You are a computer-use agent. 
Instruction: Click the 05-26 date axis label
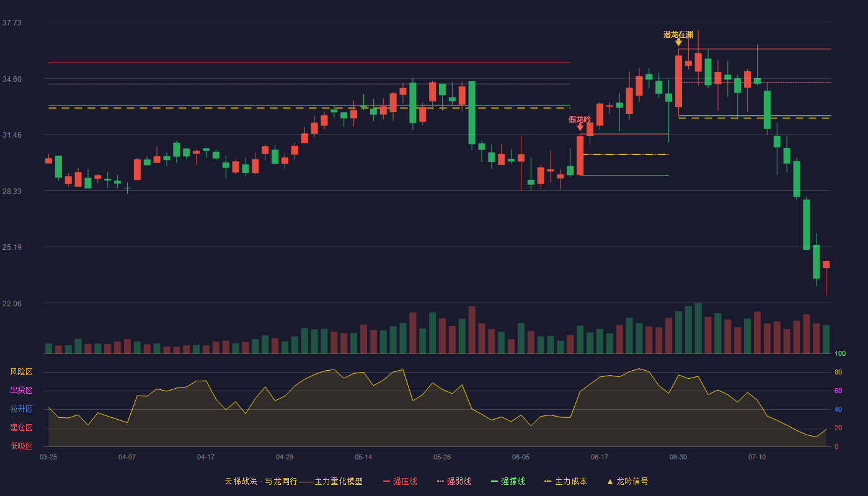[442, 457]
